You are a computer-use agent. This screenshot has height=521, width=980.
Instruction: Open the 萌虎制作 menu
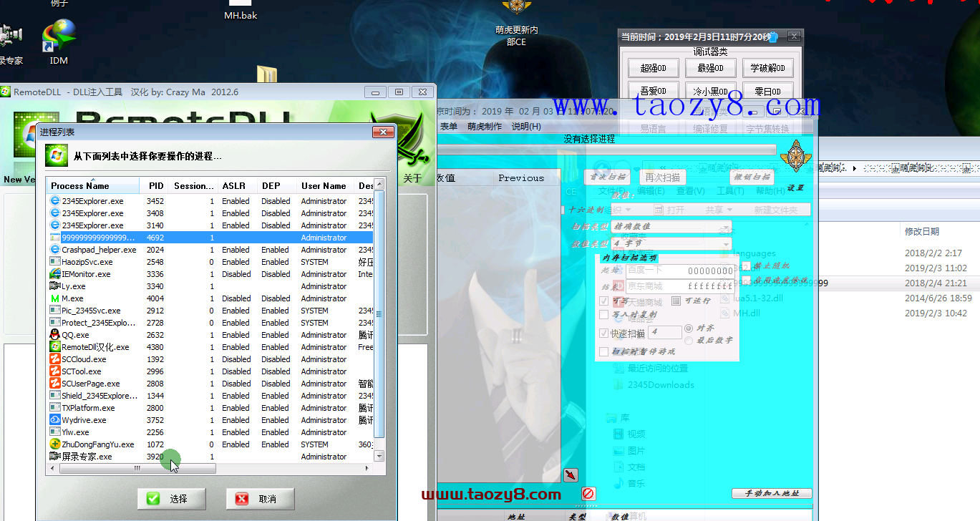pos(485,127)
